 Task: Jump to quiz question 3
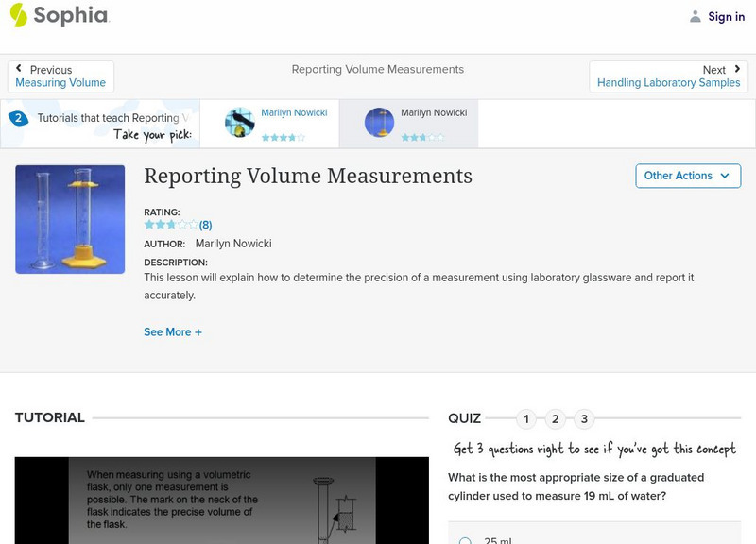(584, 418)
